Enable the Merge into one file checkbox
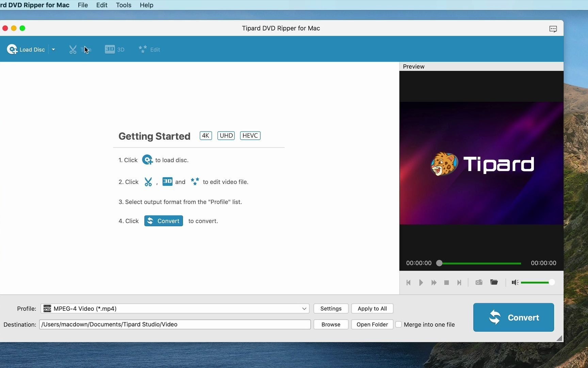The width and height of the screenshot is (588, 368). pos(398,324)
